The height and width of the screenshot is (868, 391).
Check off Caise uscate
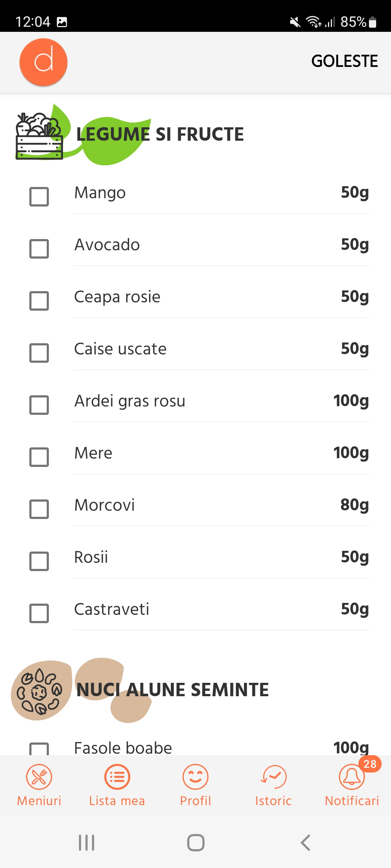tap(39, 353)
